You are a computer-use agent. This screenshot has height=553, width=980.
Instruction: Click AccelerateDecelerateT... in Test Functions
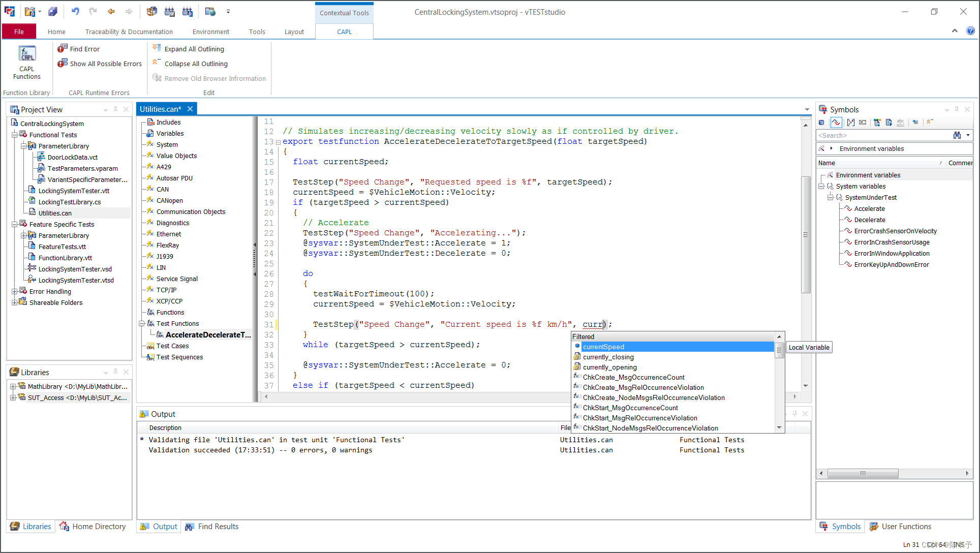coord(208,334)
